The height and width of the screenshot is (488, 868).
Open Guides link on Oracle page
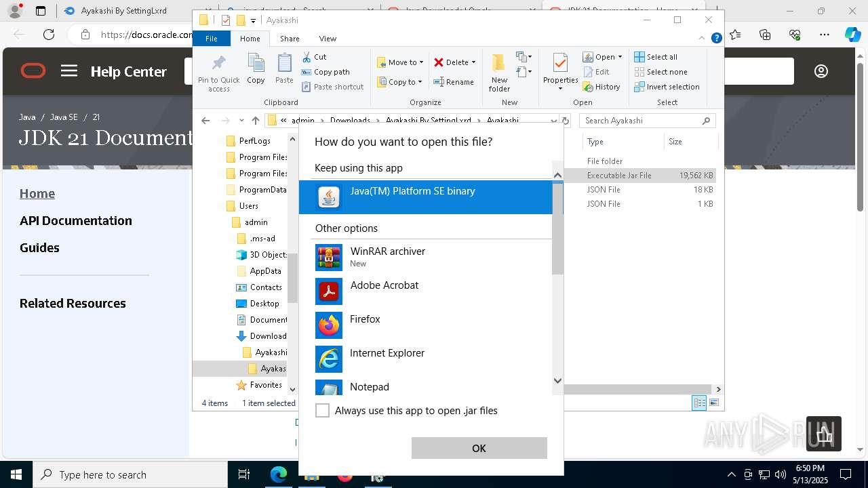pyautogui.click(x=39, y=247)
